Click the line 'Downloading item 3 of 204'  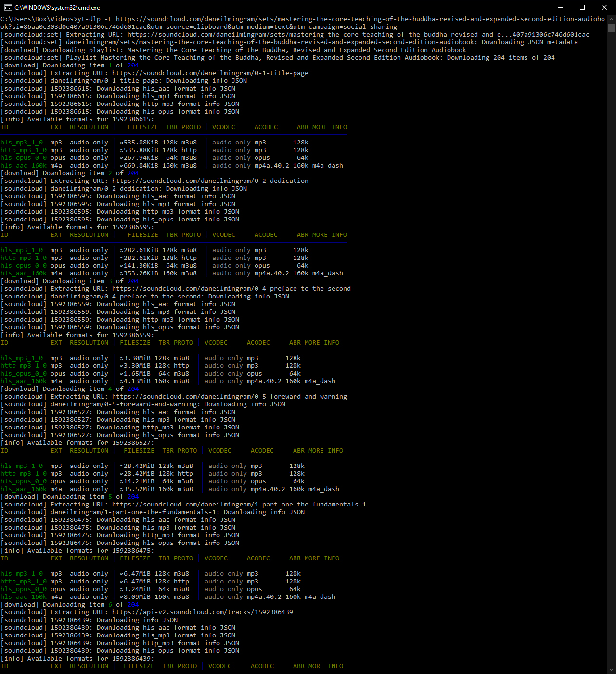[70, 281]
